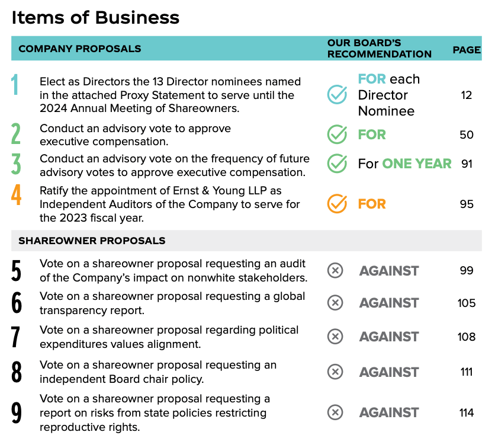Click the X icon for global transparency report
The height and width of the screenshot is (448, 495).
(335, 303)
